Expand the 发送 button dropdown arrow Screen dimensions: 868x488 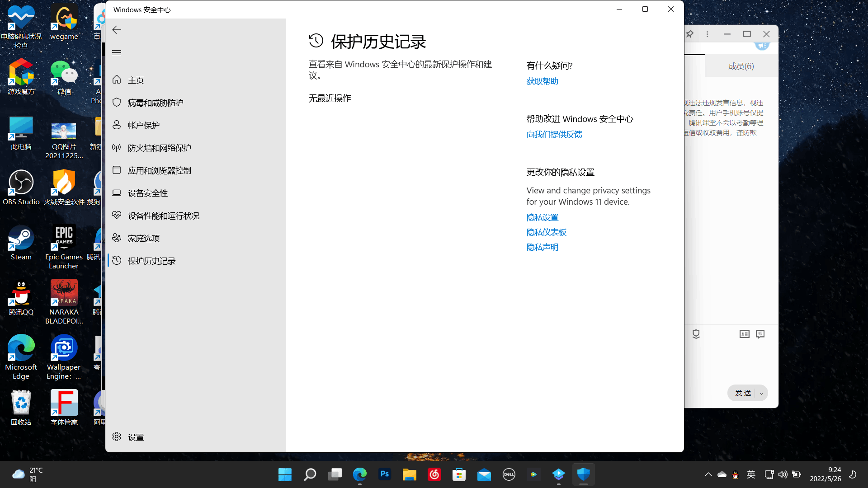tap(761, 393)
